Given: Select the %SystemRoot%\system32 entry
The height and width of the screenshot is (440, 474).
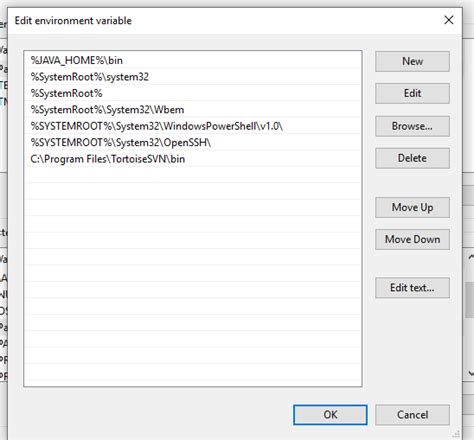Looking at the screenshot, I should pos(193,77).
